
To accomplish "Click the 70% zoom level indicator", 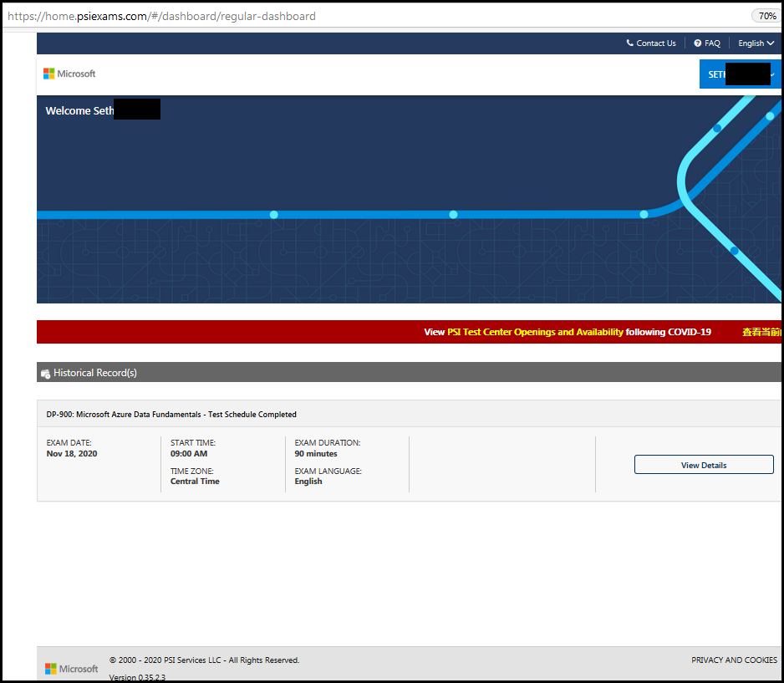I will [x=767, y=16].
